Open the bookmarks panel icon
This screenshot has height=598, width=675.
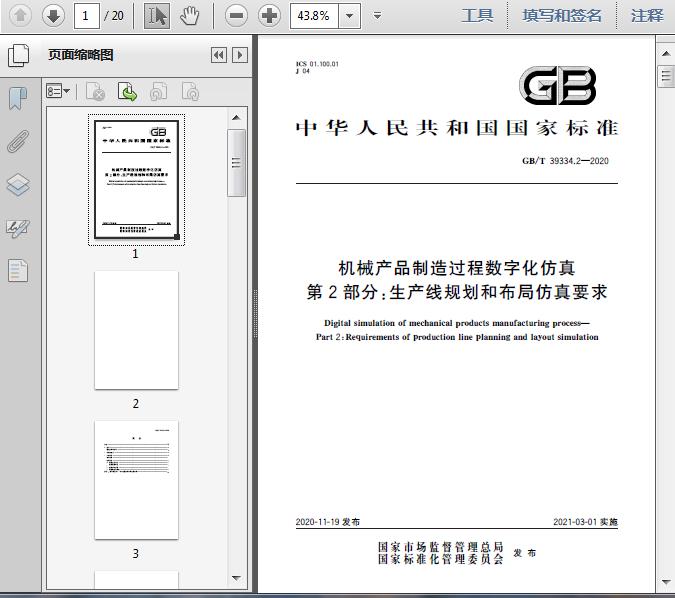point(18,98)
